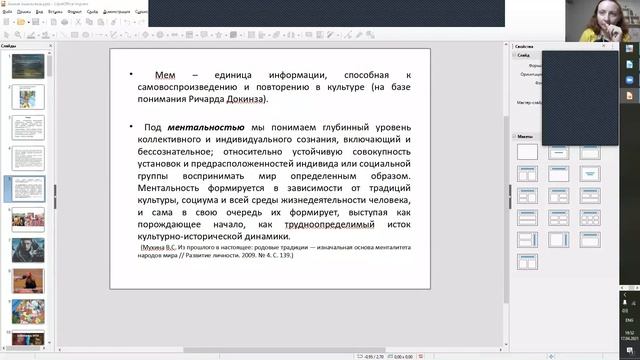The image size is (640, 360).
Task: Click the Print icon in toolbar
Action: tap(64, 22)
